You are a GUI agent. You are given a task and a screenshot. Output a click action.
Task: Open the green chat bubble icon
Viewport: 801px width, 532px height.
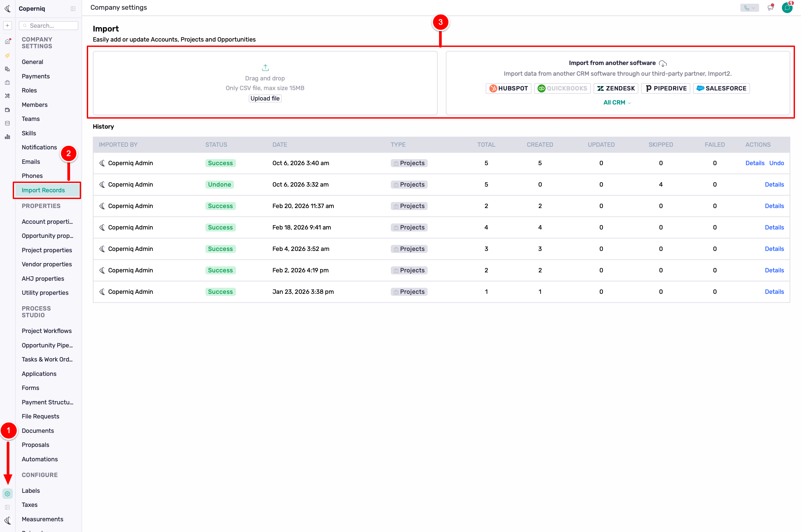tap(787, 7)
